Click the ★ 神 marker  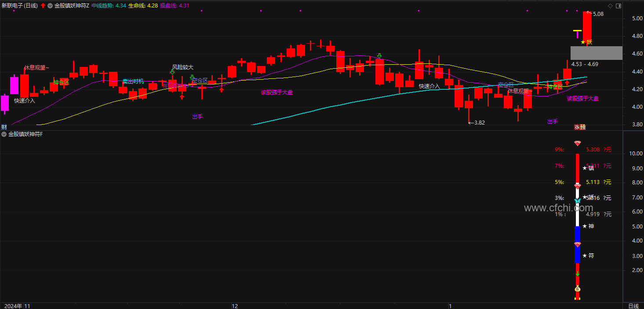(588, 226)
